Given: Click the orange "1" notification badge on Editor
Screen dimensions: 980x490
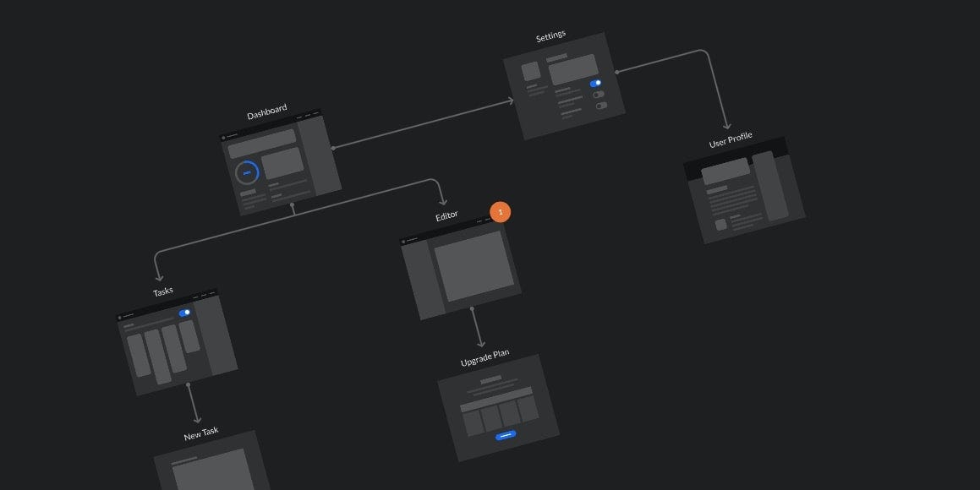Looking at the screenshot, I should (x=500, y=212).
